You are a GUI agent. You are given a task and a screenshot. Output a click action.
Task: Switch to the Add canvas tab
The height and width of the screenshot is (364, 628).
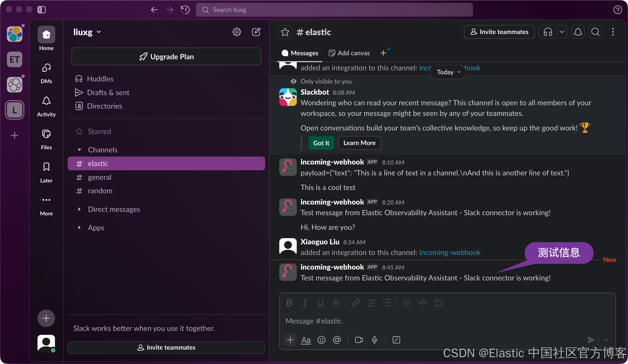(x=349, y=53)
